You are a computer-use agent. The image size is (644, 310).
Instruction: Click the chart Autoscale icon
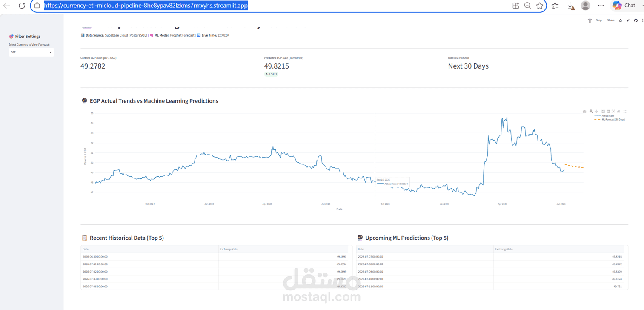(x=613, y=112)
